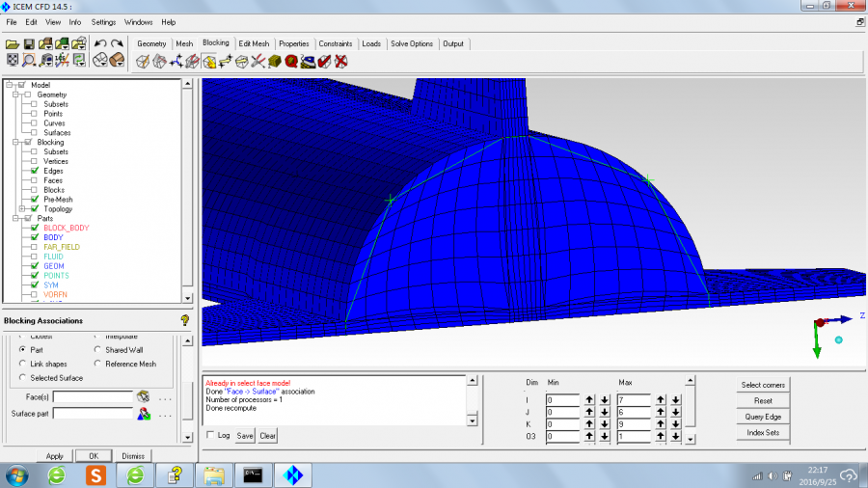Click the Pre-Mesh Quality red Q icon
This screenshot has height=488, width=868.
pyautogui.click(x=290, y=62)
